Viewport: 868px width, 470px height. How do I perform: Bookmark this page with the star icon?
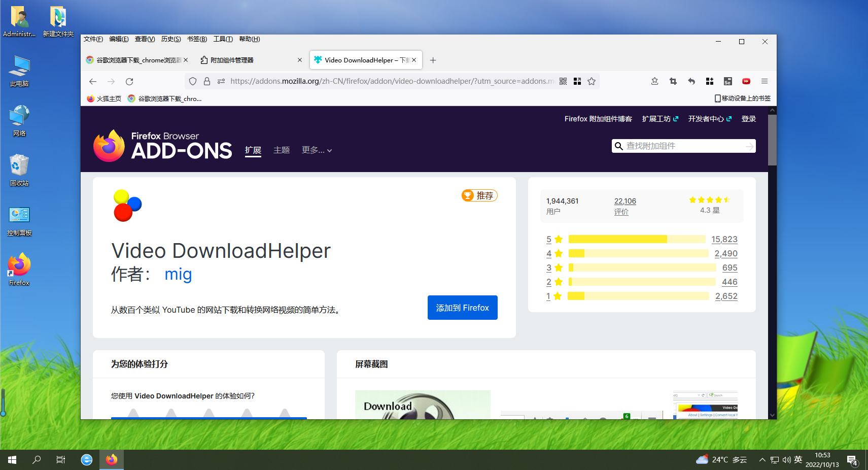click(x=592, y=81)
